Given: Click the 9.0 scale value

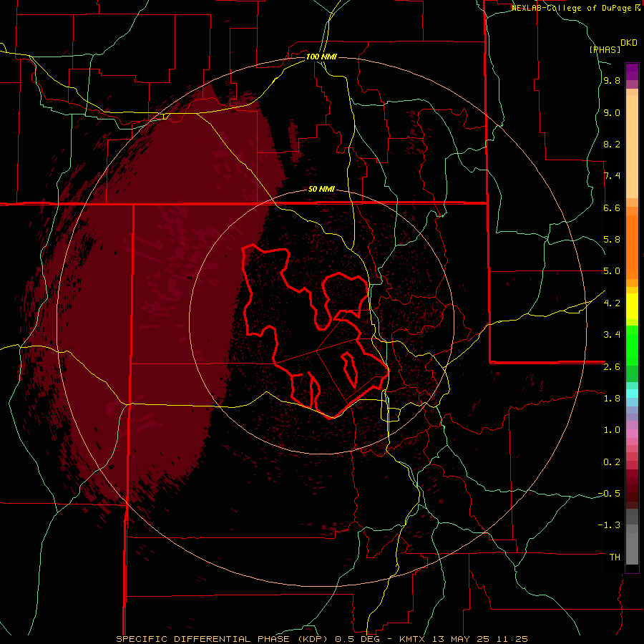Looking at the screenshot, I should pyautogui.click(x=612, y=112).
